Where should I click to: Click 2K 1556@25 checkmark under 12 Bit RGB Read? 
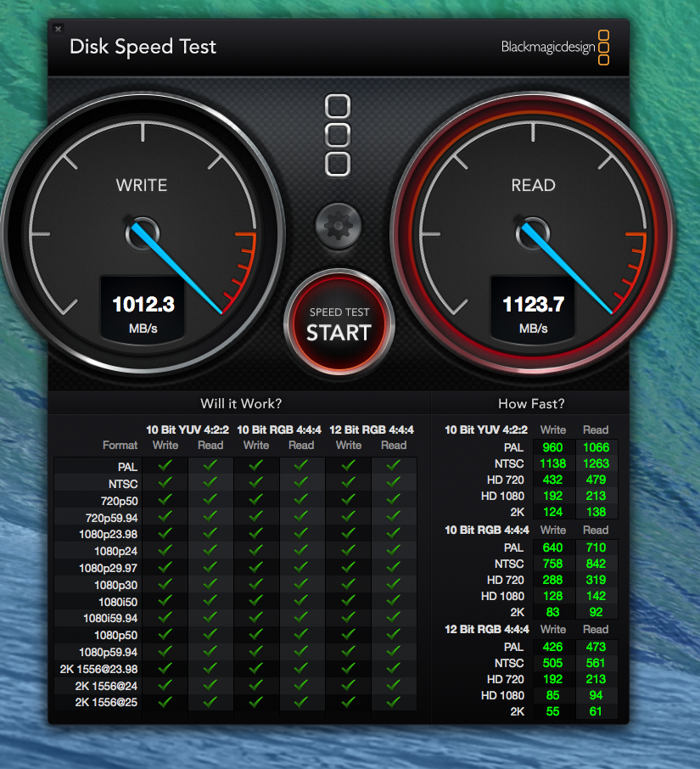(393, 702)
